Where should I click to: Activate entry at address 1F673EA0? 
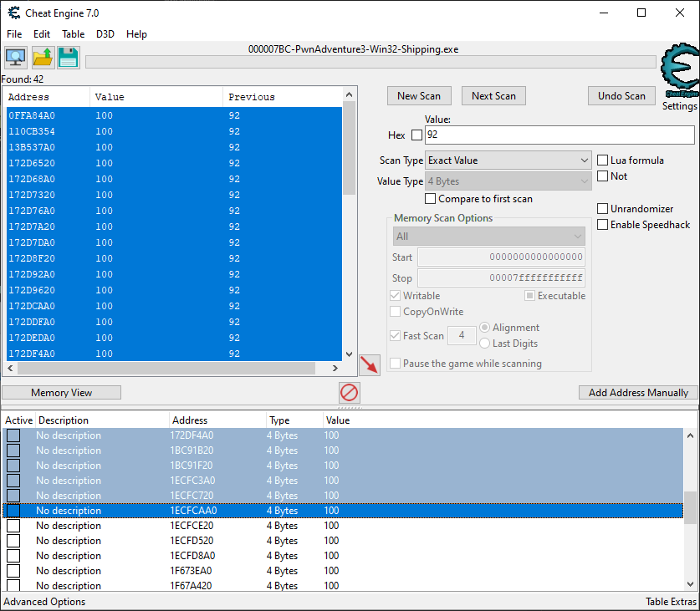[x=13, y=571]
